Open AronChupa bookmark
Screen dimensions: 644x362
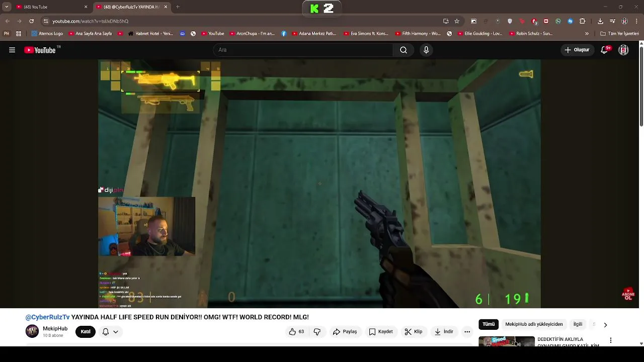click(x=253, y=34)
